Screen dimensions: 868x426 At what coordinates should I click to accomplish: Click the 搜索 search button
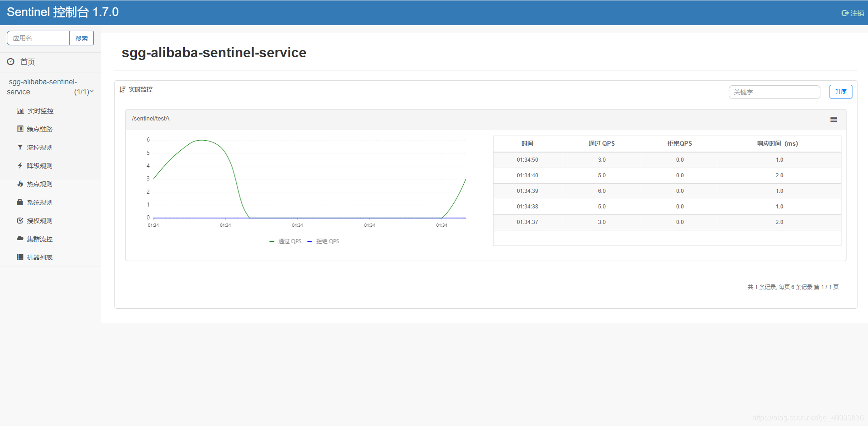[x=81, y=38]
